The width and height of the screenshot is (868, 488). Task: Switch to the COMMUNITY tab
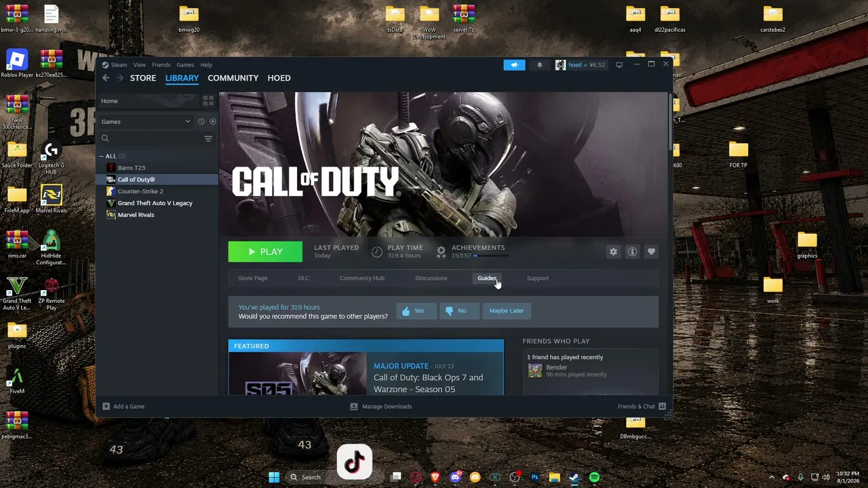click(233, 78)
